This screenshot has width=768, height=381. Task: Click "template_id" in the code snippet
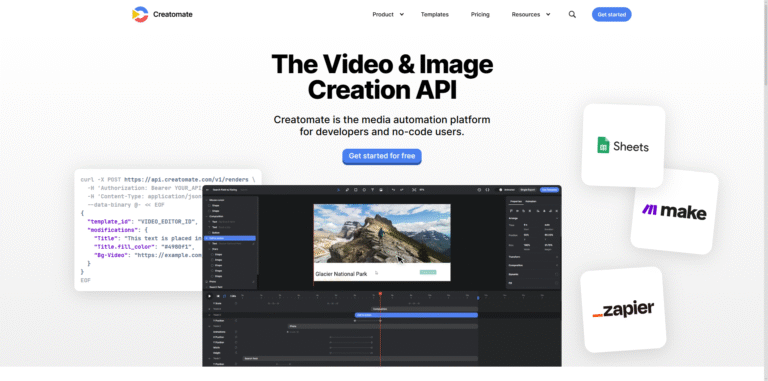(109, 221)
